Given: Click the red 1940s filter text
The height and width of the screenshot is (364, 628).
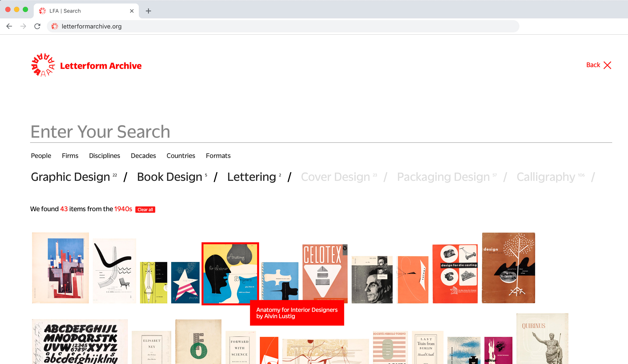Looking at the screenshot, I should (123, 209).
